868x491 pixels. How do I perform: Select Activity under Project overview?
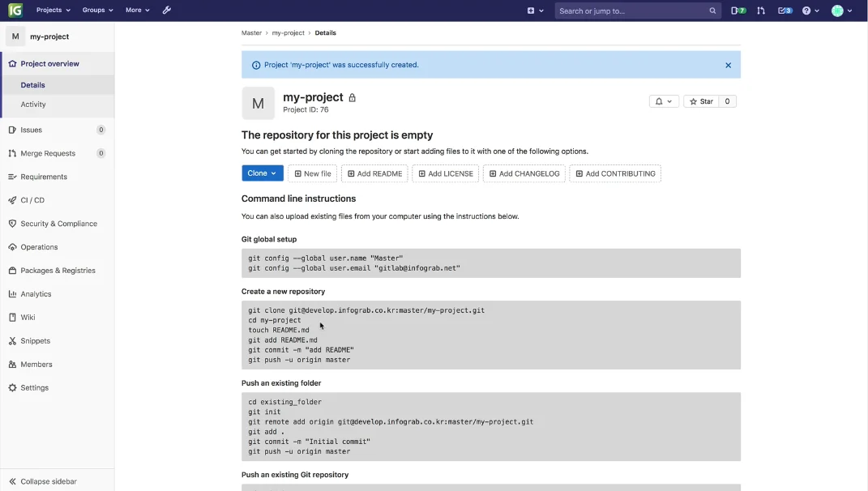pos(33,105)
